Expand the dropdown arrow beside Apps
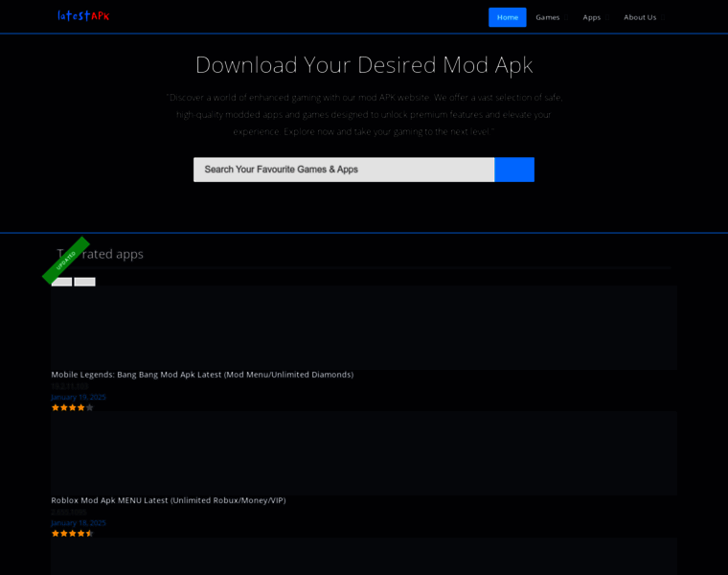 point(607,17)
